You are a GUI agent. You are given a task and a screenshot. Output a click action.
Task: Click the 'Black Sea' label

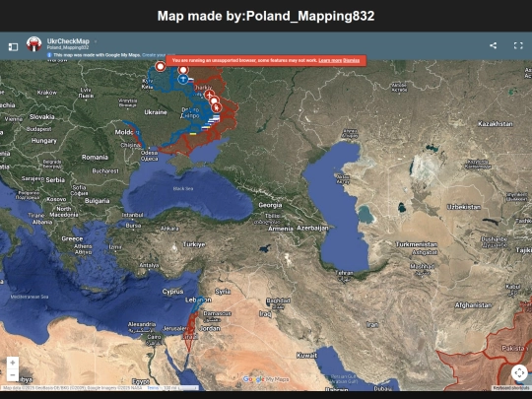(x=183, y=188)
